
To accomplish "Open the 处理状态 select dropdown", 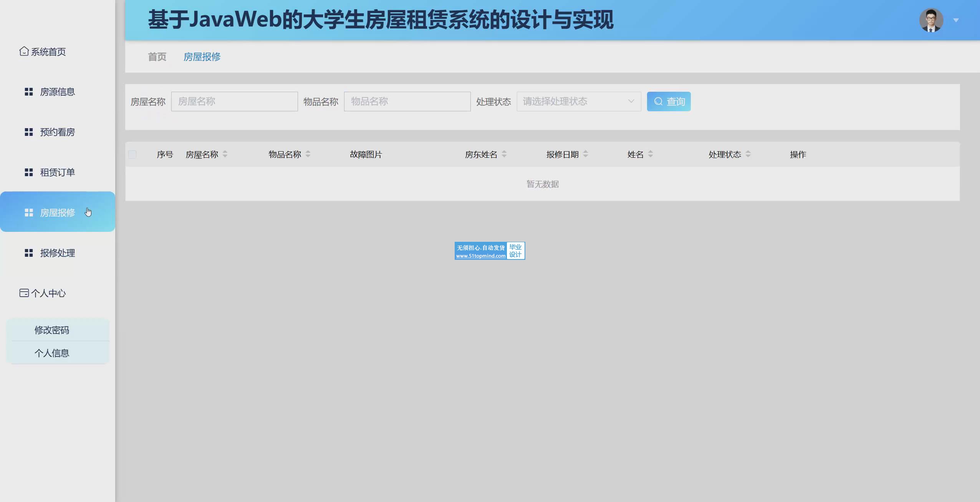I will [578, 101].
